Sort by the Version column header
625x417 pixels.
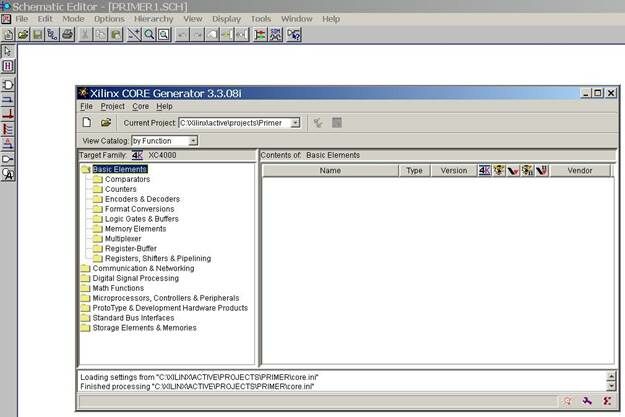454,171
